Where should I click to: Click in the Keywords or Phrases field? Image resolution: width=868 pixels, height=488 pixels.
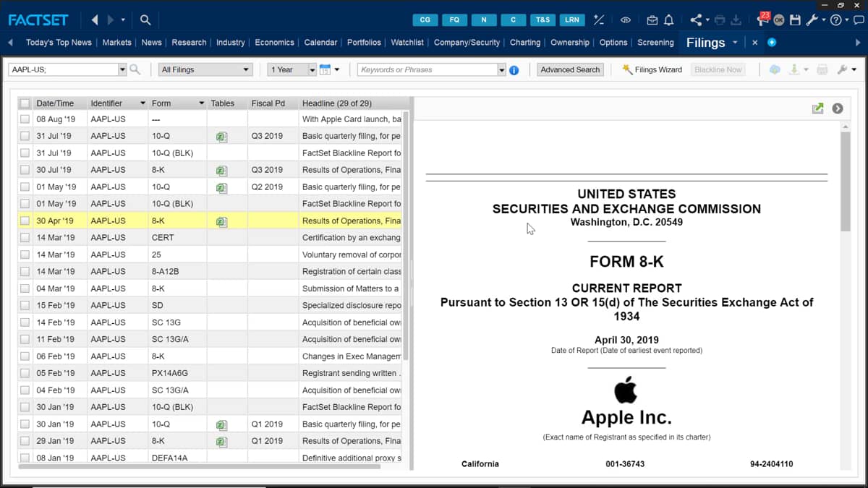(x=427, y=69)
